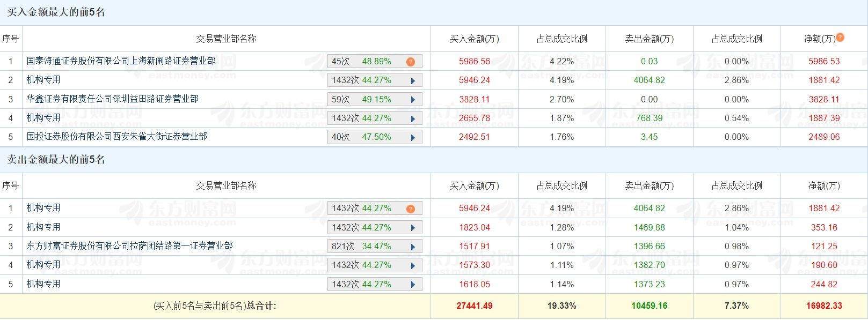This screenshot has width=868, height=320.
Task: Click the 45次 48.89% stats box
Action: click(375, 62)
